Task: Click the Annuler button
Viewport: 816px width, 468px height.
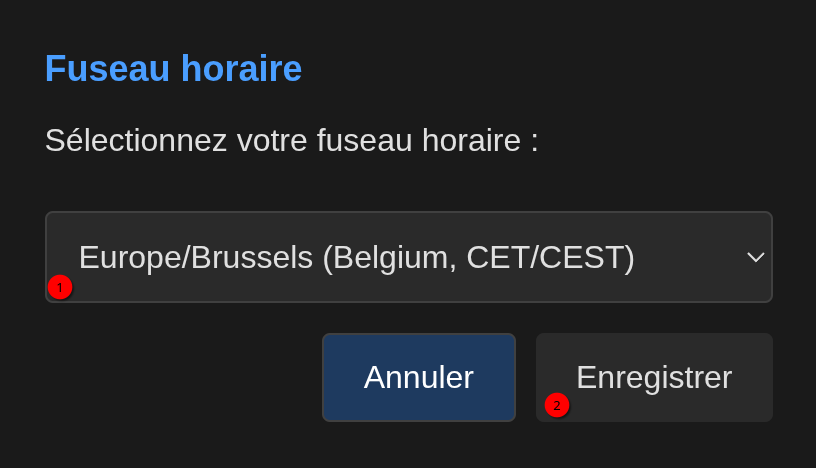Action: 418,377
